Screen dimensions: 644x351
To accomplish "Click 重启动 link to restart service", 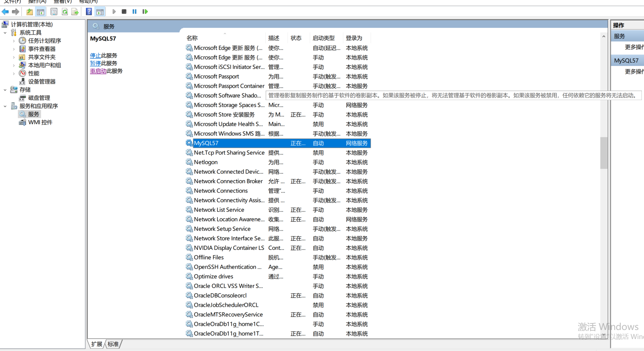I will [x=98, y=71].
